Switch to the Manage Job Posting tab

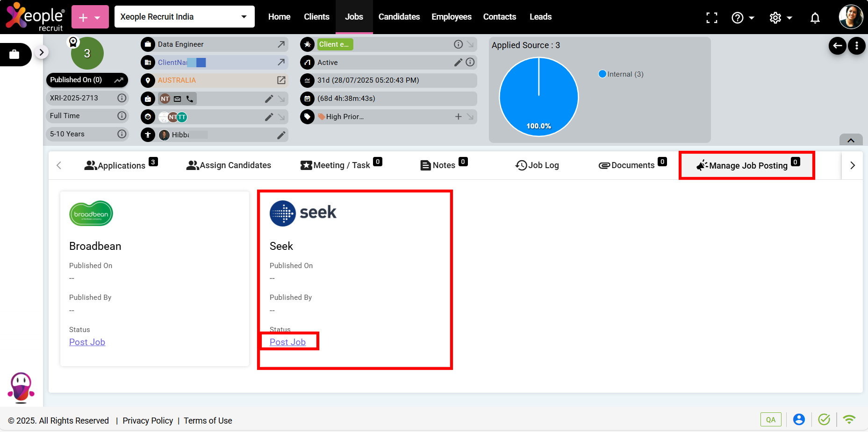click(747, 165)
